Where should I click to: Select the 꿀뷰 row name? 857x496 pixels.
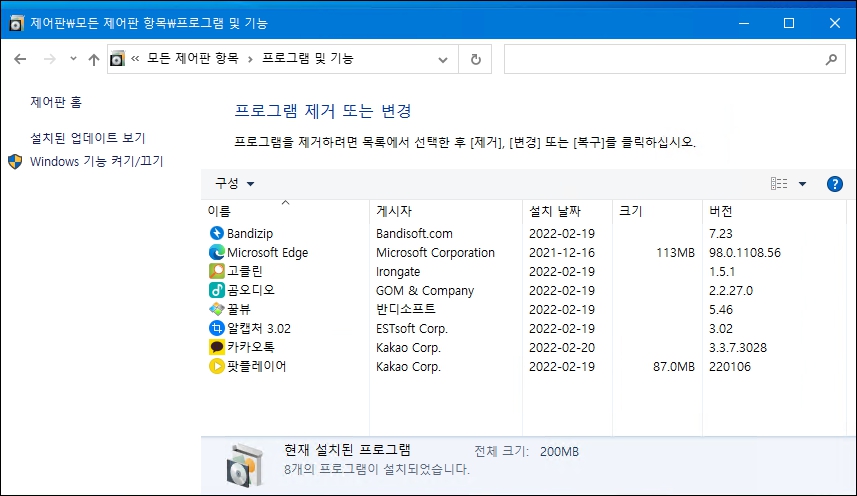pyautogui.click(x=239, y=309)
